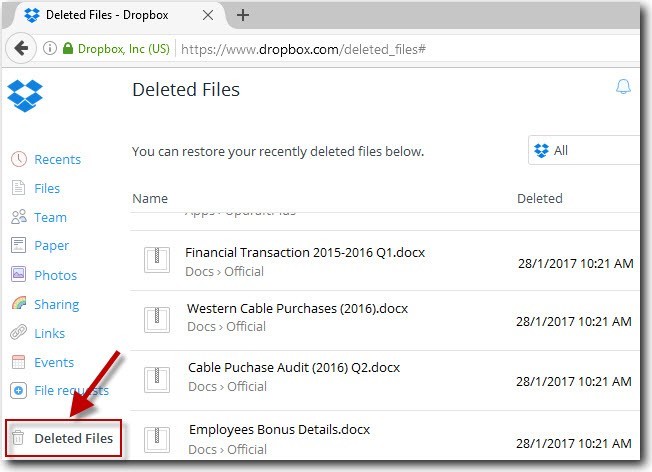652x472 pixels.
Task: Click deleted date of Cable Puchase Audit (2016) Q2.docx
Action: pos(574,381)
